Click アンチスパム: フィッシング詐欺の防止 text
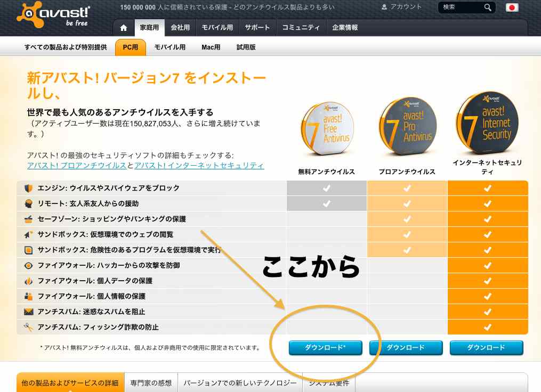The image size is (541, 392). click(98, 327)
